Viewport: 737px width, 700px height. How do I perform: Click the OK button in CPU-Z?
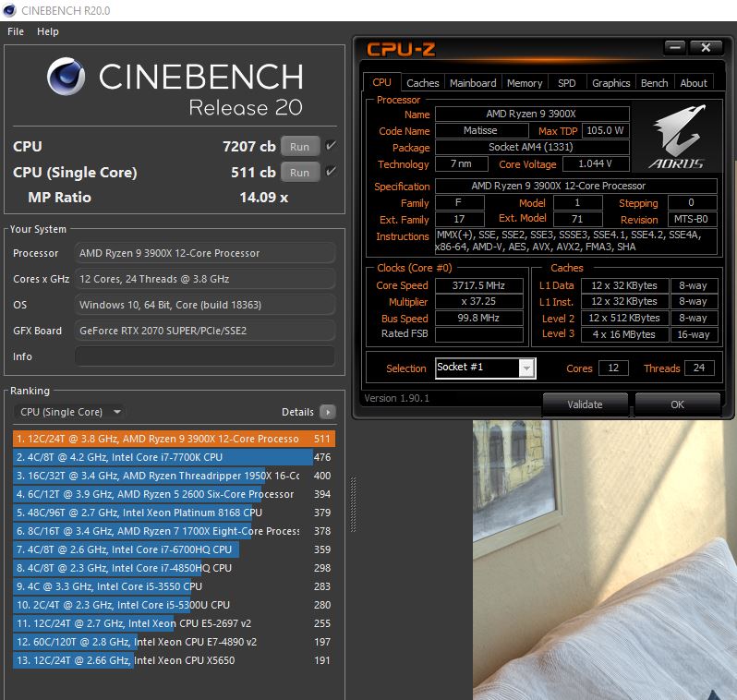677,404
